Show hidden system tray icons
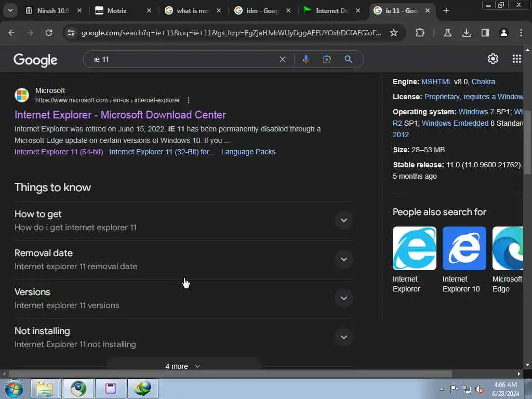This screenshot has height=399, width=532. pos(442,389)
